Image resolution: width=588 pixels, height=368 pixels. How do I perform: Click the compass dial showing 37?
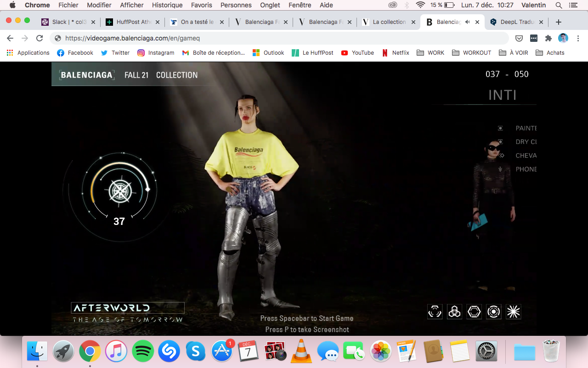coord(119,191)
